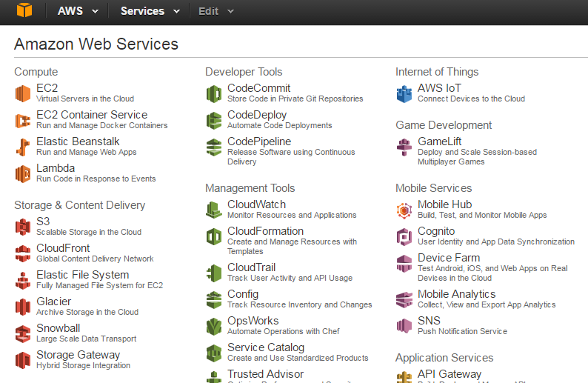Image resolution: width=588 pixels, height=383 pixels.
Task: Open the AWS dropdown menu
Action: tap(76, 11)
